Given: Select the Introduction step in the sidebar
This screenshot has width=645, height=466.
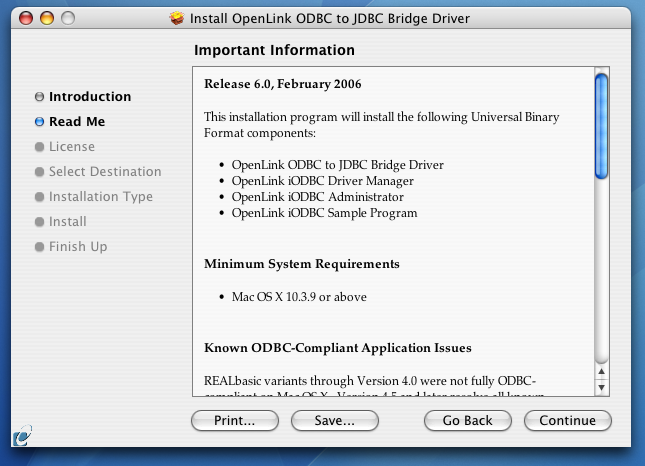Looking at the screenshot, I should pos(90,97).
